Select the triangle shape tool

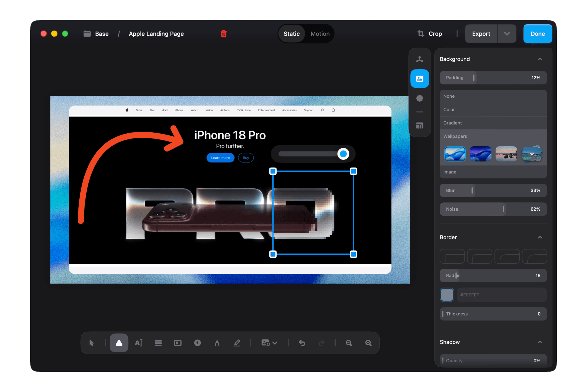pos(119,343)
